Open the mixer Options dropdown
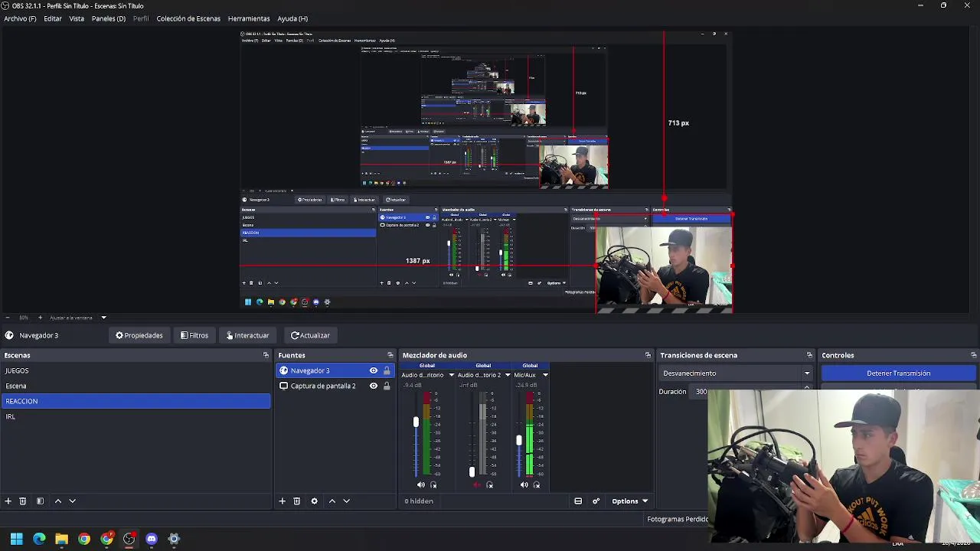 click(x=629, y=501)
